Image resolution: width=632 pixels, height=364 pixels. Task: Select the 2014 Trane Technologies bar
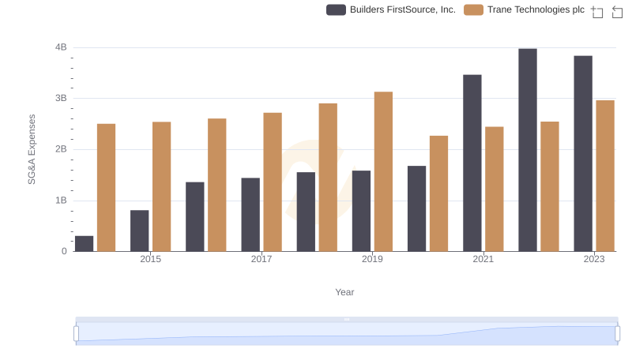[x=107, y=188]
